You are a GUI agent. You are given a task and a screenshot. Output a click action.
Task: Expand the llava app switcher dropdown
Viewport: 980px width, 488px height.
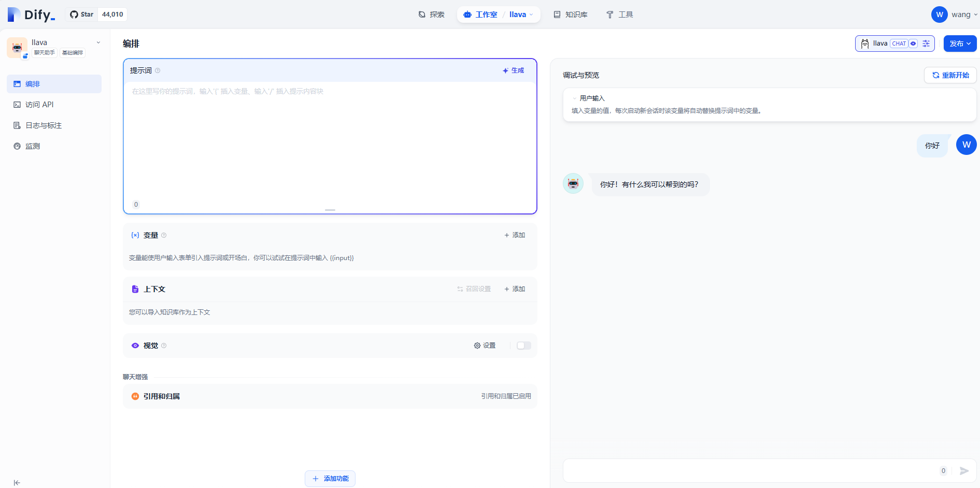tap(521, 15)
